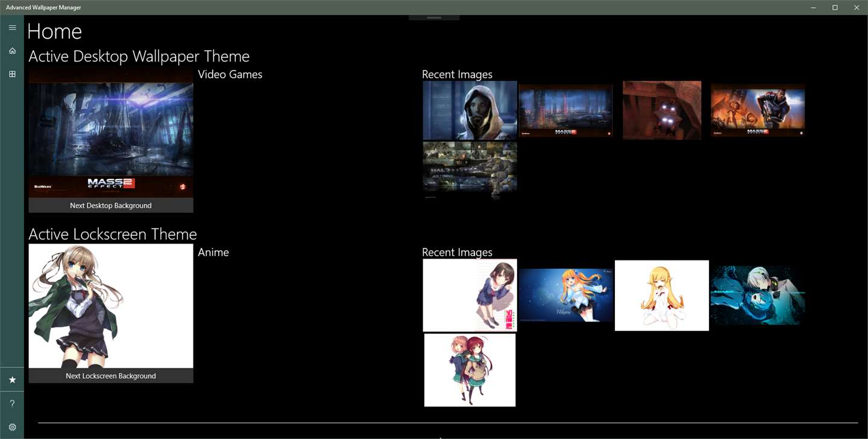The width and height of the screenshot is (868, 439).
Task: Open the Halo collage recent desktop image
Action: point(470,170)
